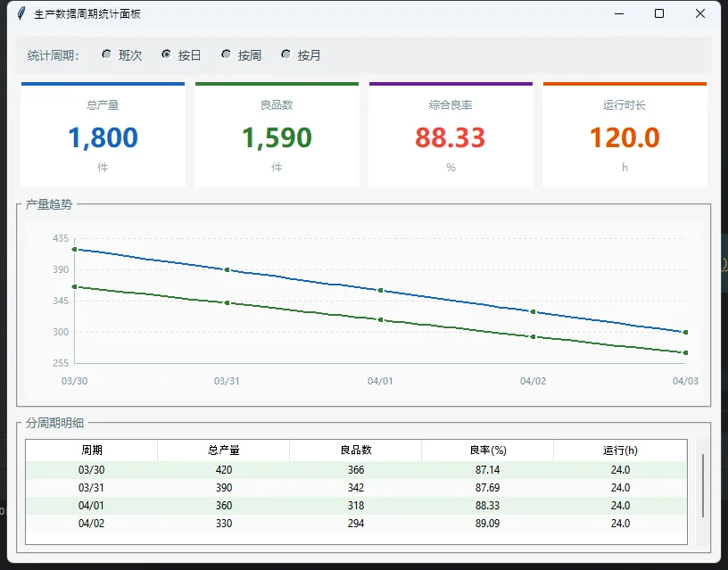
Task: Click the green line point at 03/31
Action: point(227,303)
